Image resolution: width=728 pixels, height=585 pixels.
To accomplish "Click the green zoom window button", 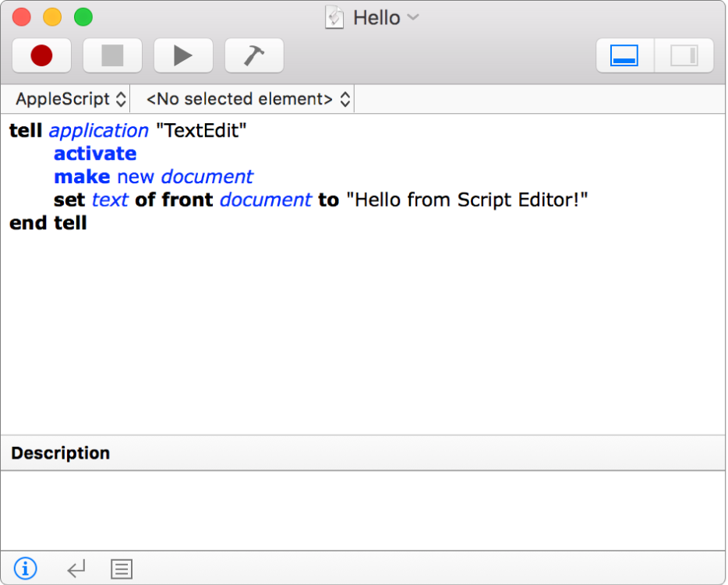I will click(83, 17).
